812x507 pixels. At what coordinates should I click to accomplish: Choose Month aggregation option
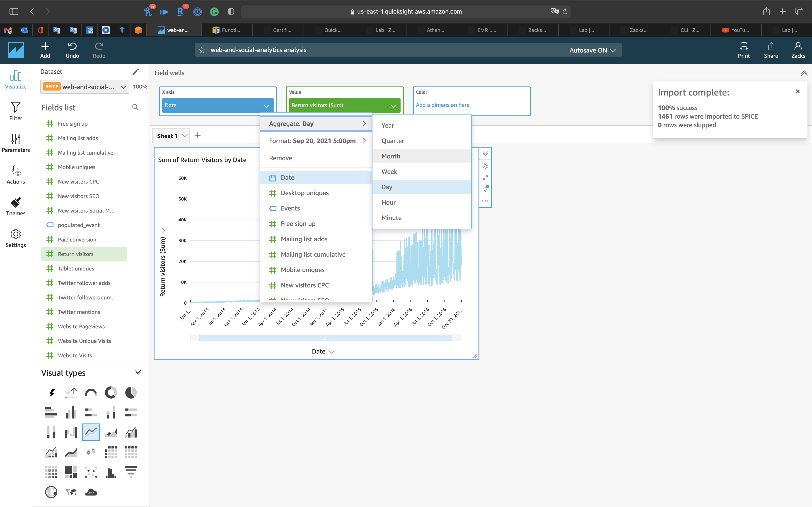[391, 156]
